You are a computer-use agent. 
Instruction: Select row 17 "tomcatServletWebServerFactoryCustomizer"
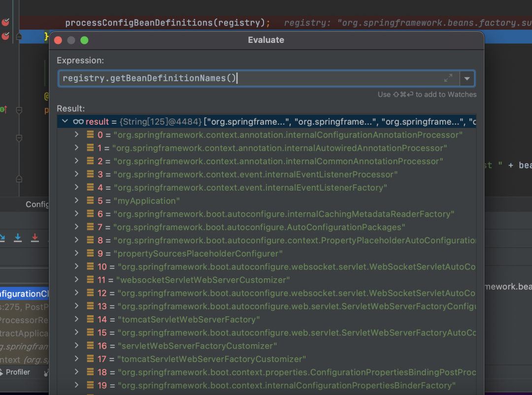point(266,359)
